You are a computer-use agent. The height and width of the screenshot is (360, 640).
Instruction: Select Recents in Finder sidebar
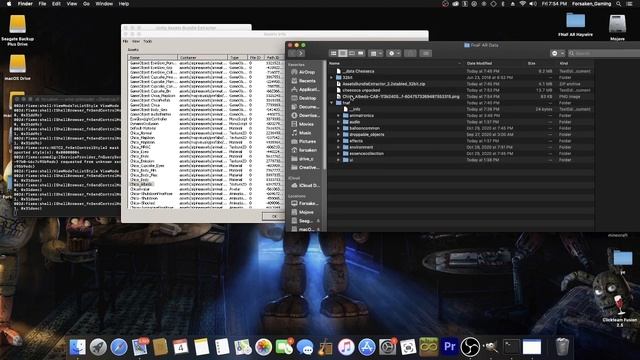(306, 81)
